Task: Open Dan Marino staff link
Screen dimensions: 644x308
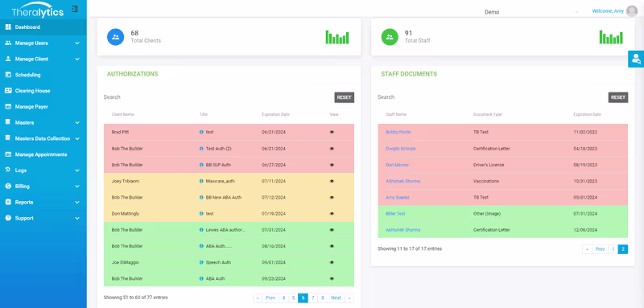Action: click(x=397, y=165)
